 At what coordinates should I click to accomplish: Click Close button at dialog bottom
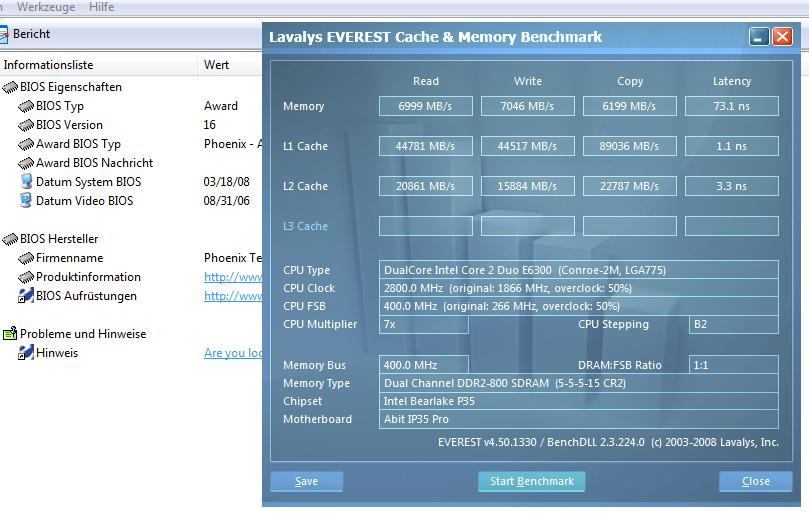pos(756,481)
